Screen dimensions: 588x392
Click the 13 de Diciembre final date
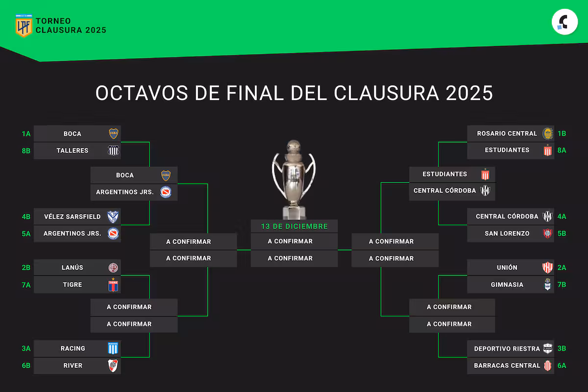coord(294,226)
